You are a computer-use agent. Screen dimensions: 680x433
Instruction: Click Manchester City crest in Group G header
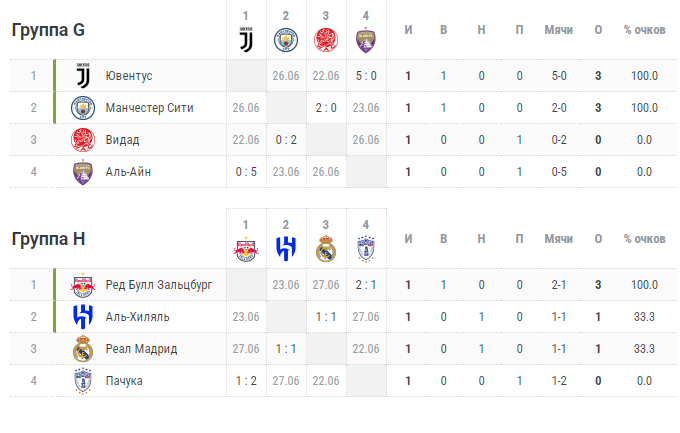click(x=286, y=40)
